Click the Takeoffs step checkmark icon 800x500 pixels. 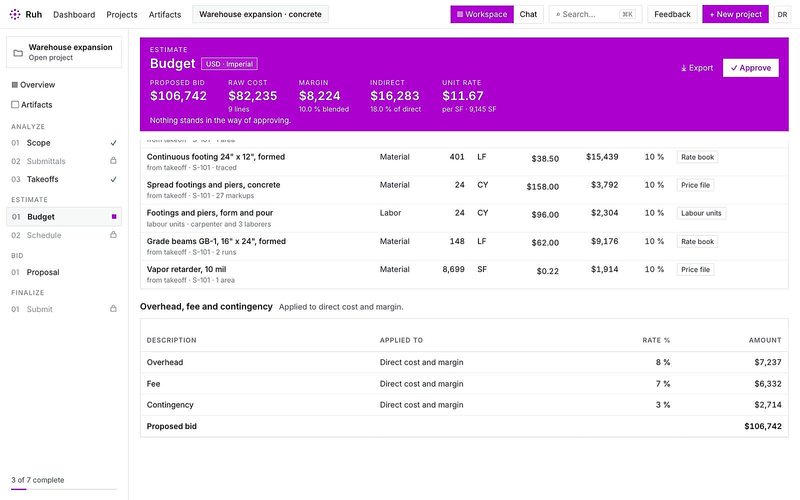tap(113, 179)
